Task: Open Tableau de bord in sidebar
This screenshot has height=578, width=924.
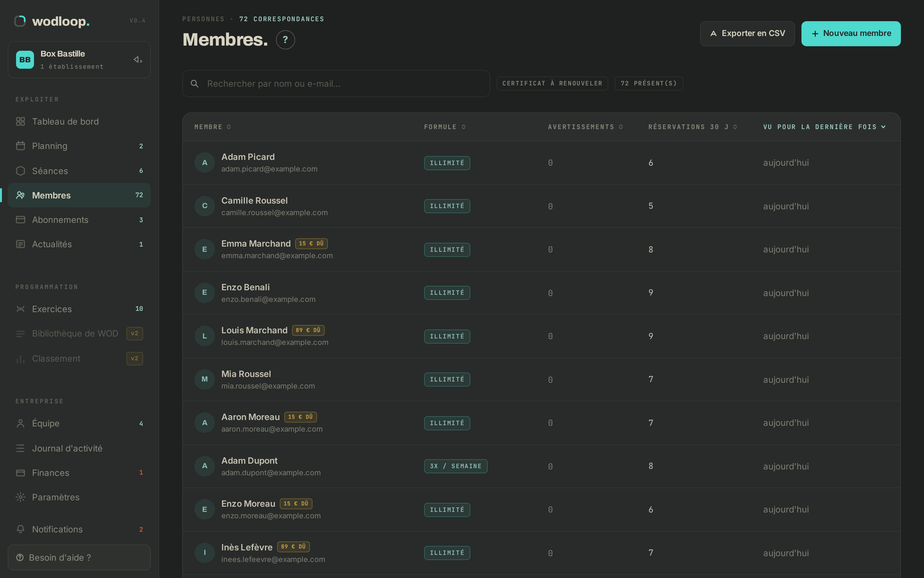Action: click(79, 122)
